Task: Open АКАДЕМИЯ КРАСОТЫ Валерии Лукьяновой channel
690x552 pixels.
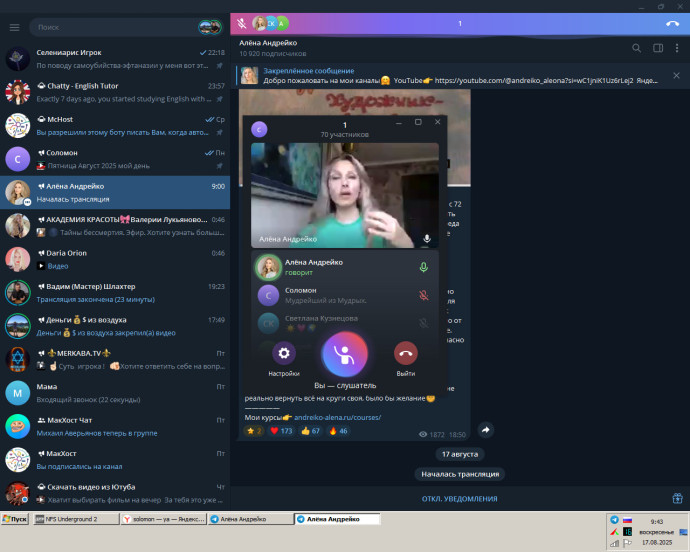Action: click(115, 226)
